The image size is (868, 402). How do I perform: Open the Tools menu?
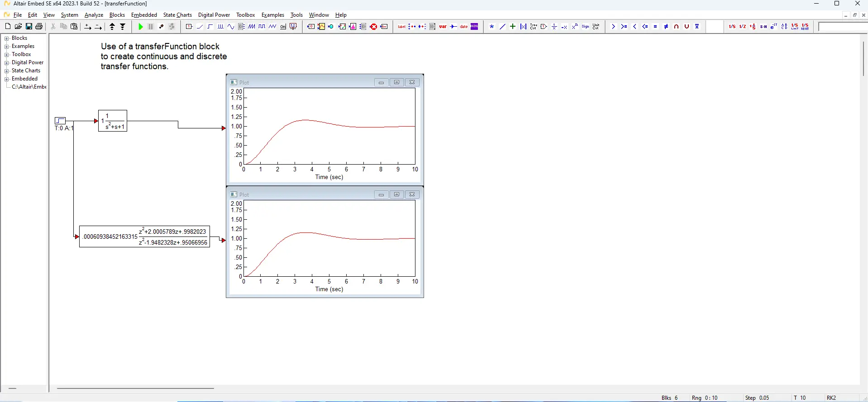(296, 15)
